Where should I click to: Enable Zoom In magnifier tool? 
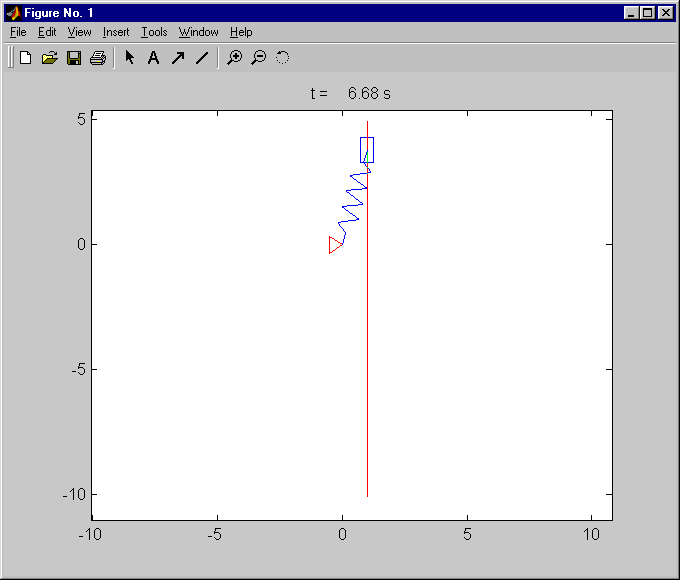click(234, 58)
